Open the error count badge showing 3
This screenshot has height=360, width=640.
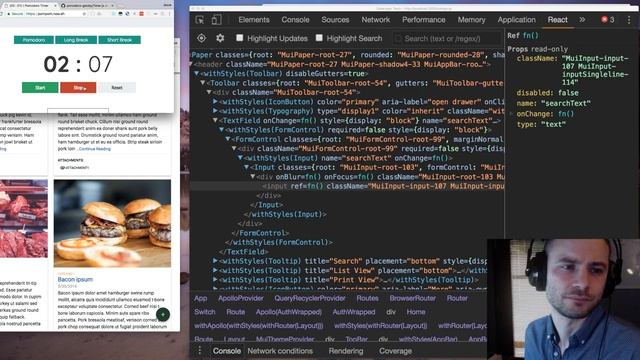608,20
